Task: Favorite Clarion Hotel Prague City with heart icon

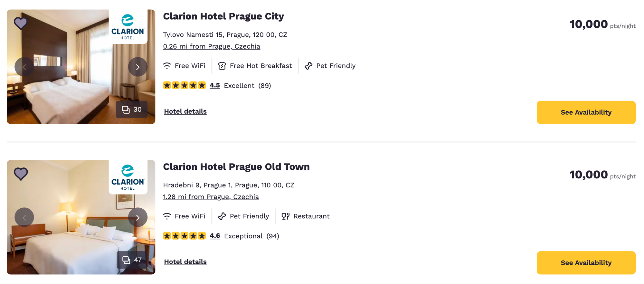Action: pyautogui.click(x=21, y=23)
